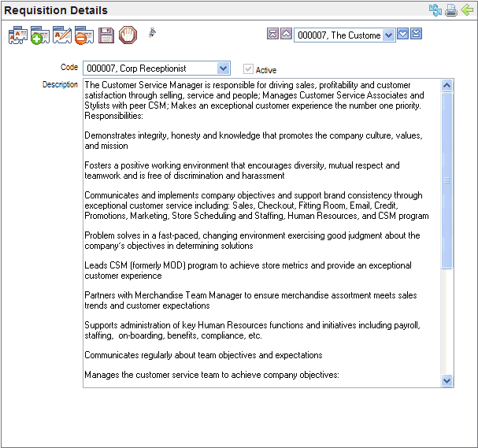Delete the current requisition record

click(x=84, y=35)
